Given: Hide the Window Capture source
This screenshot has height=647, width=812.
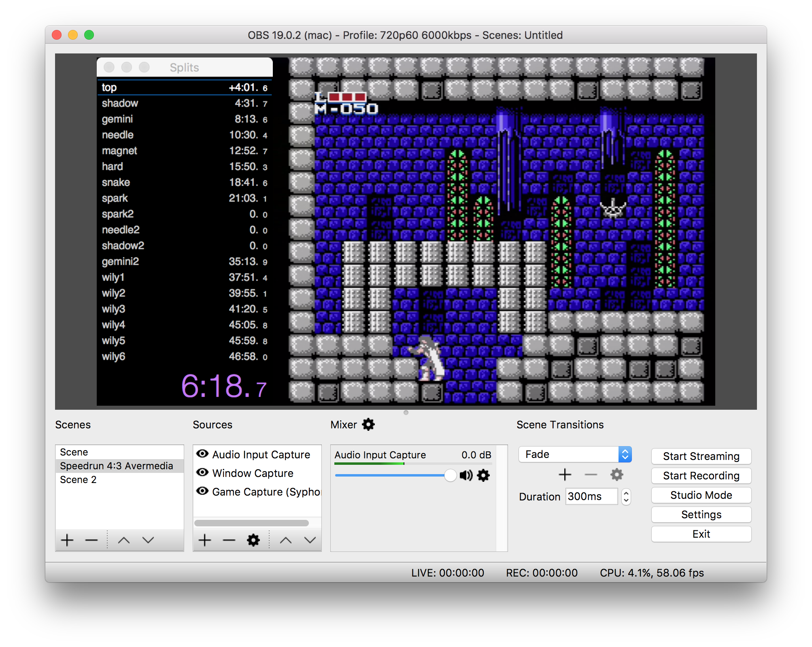Looking at the screenshot, I should point(202,472).
